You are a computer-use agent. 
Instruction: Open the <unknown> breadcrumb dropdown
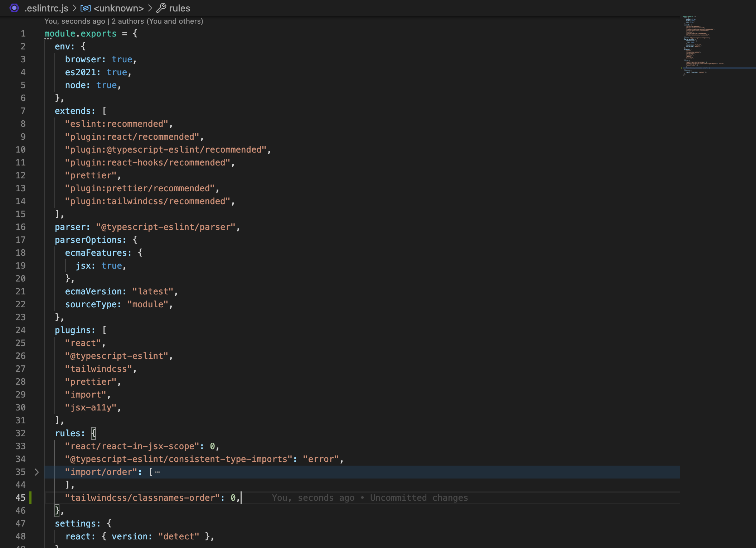click(x=118, y=8)
